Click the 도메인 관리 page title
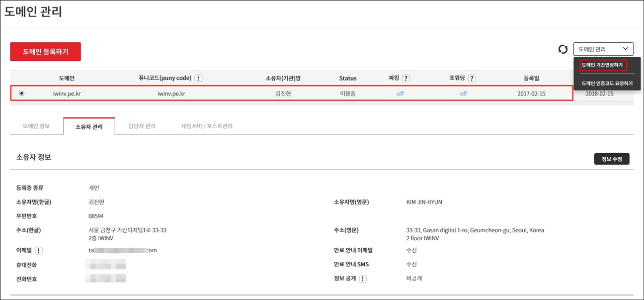The height and width of the screenshot is (300, 644). (33, 12)
